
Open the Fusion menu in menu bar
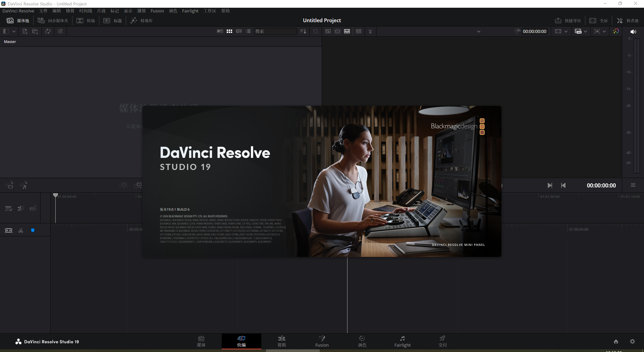(x=157, y=11)
